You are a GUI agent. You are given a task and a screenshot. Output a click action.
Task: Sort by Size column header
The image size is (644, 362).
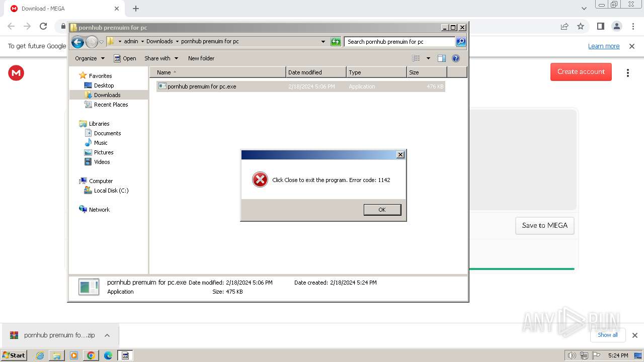pos(427,72)
